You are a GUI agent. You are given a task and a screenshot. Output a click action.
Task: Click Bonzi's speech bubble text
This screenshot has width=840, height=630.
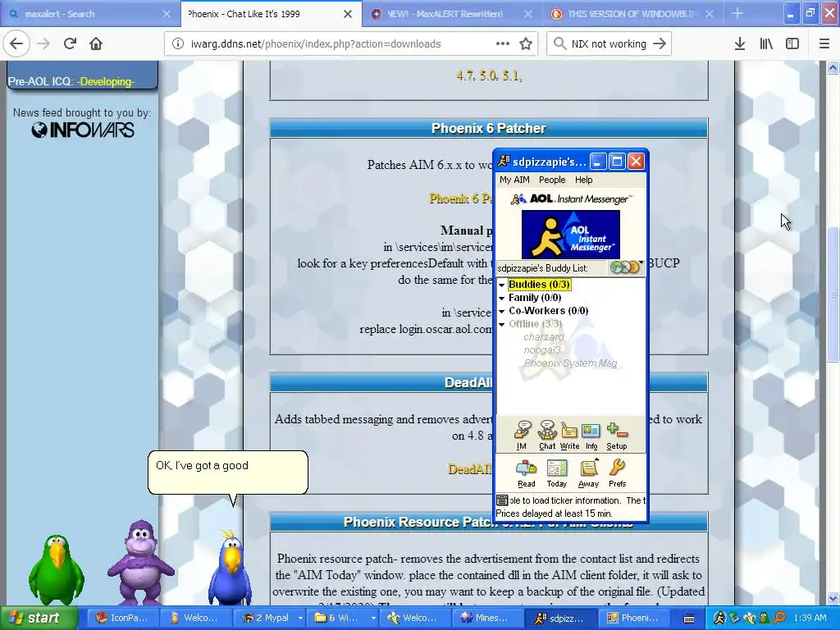(202, 466)
